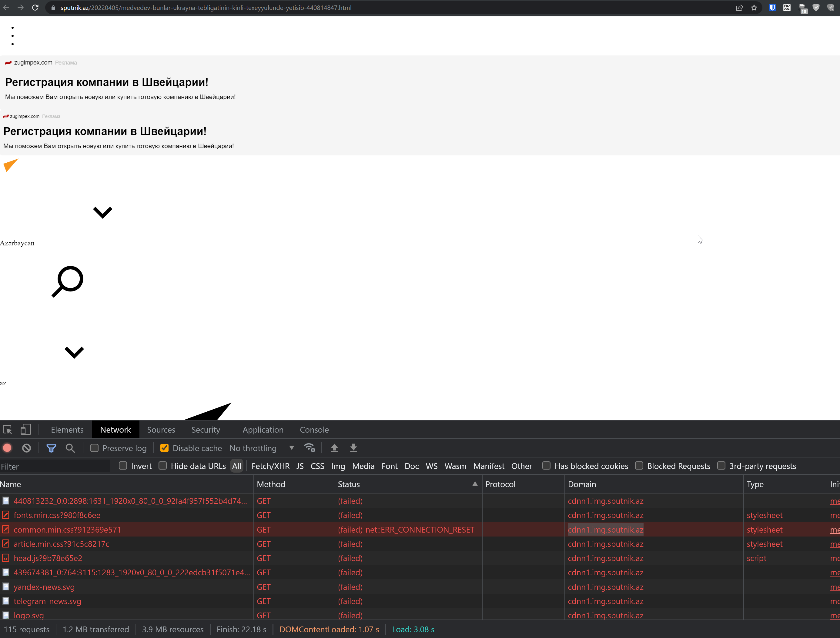Toggle the network filter funnel icon
840x638 pixels.
(51, 448)
